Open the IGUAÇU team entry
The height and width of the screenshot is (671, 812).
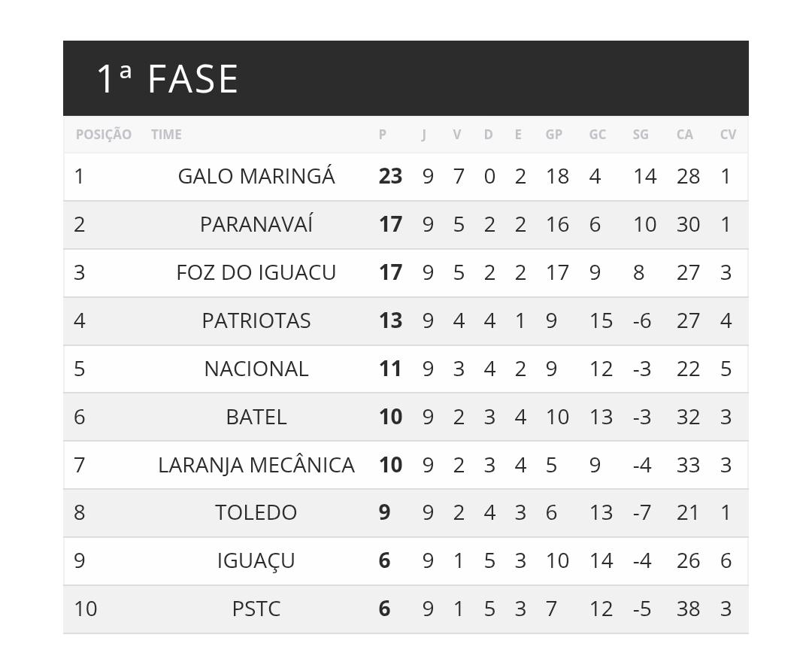[x=256, y=560]
